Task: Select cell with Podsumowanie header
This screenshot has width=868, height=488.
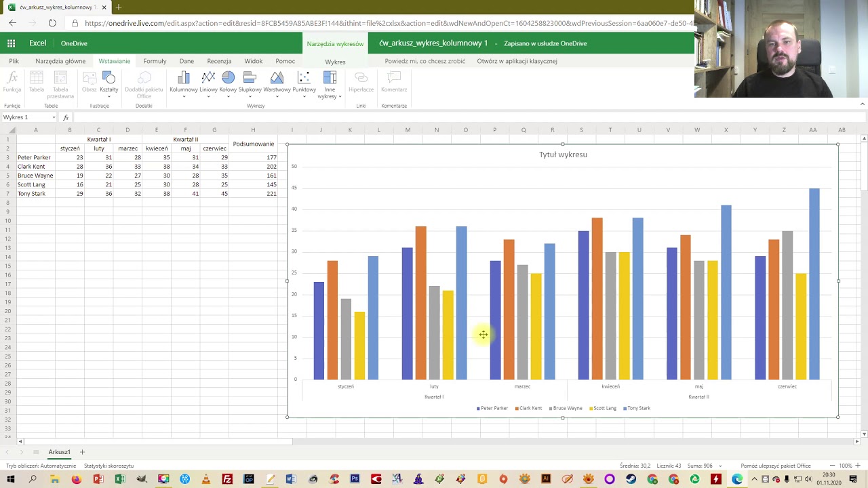Action: pos(253,144)
